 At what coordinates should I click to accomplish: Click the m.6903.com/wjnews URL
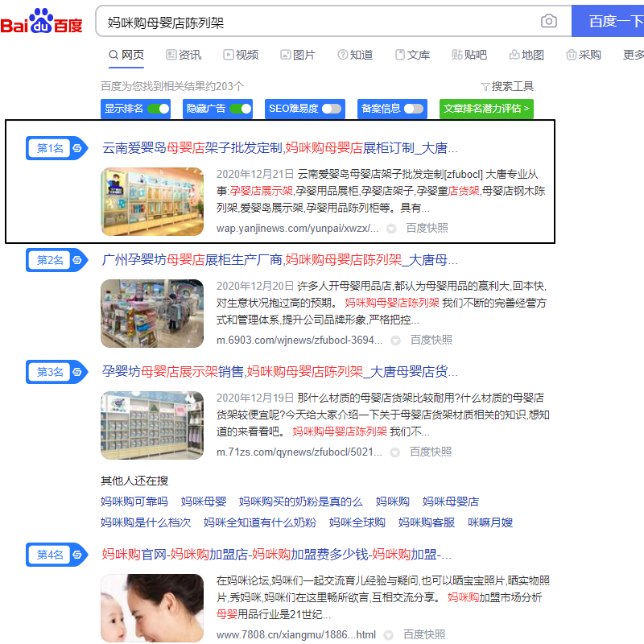pyautogui.click(x=299, y=340)
